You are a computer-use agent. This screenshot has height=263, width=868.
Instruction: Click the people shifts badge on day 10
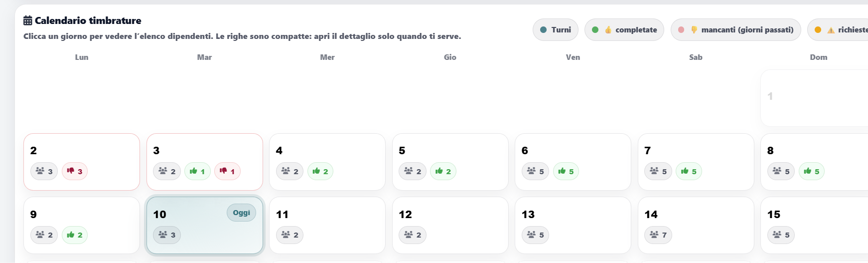(167, 235)
